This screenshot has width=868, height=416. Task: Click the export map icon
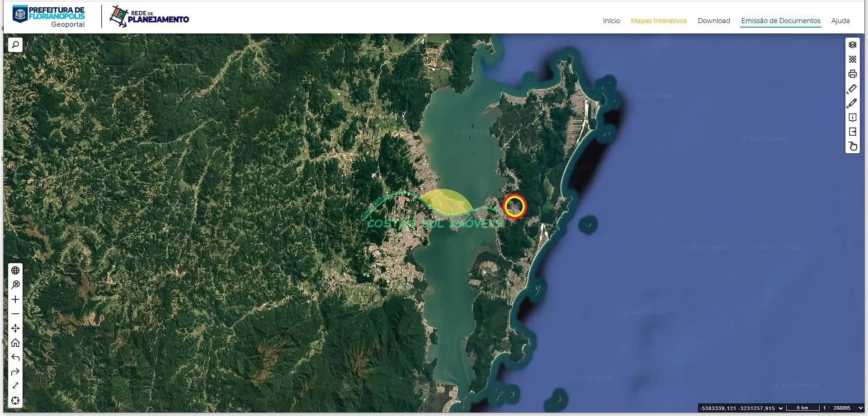pos(852,132)
